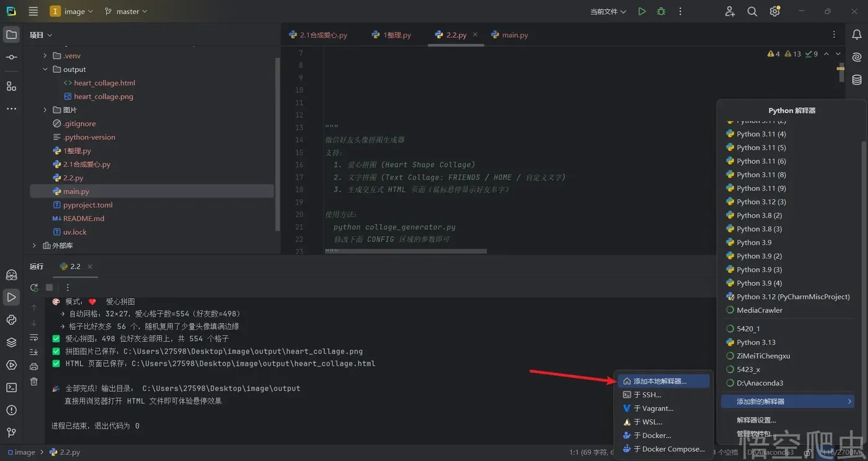Choose 于 Docker... menu entry
The image size is (868, 461).
(664, 436)
